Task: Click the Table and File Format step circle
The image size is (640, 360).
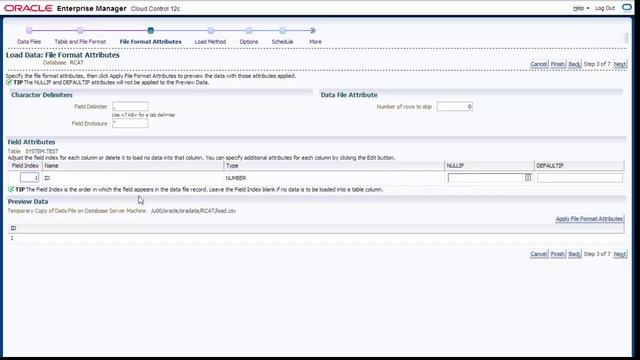Action: tap(80, 31)
